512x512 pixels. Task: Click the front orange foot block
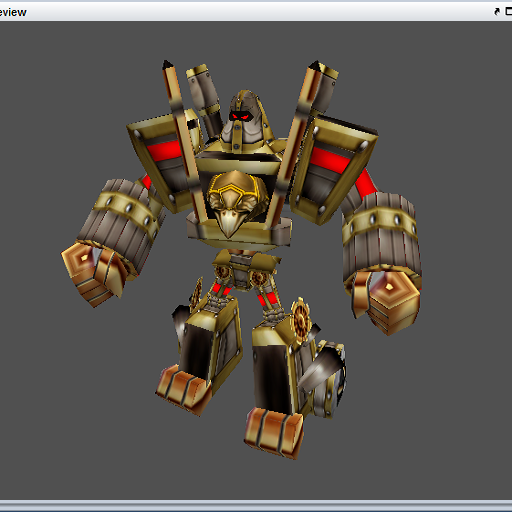point(274,432)
